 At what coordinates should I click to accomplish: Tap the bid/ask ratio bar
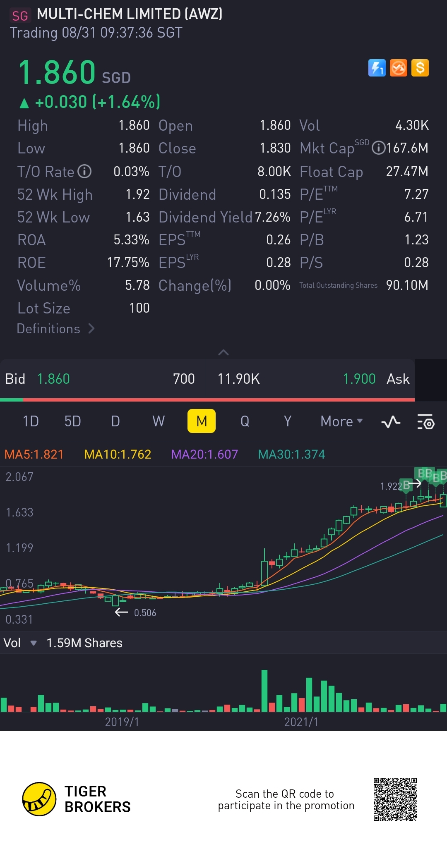click(207, 400)
